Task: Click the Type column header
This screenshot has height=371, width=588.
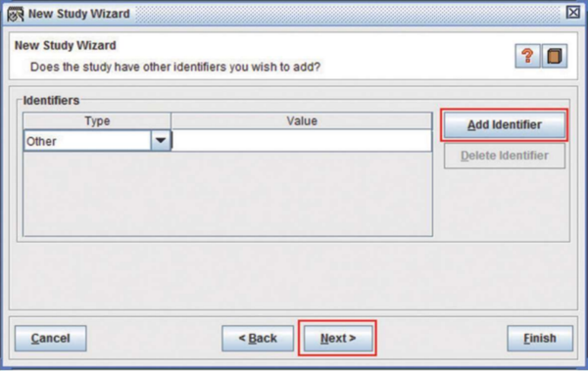Action: (x=97, y=121)
